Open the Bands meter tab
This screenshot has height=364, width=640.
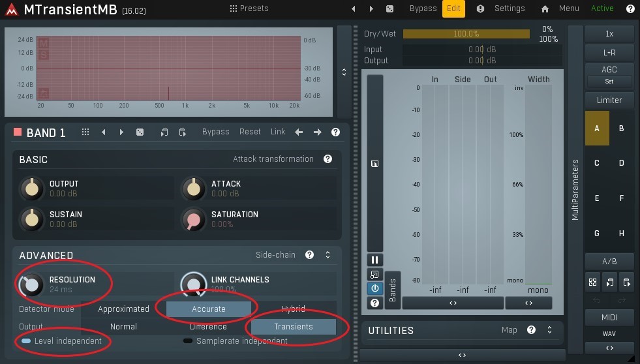click(x=393, y=290)
